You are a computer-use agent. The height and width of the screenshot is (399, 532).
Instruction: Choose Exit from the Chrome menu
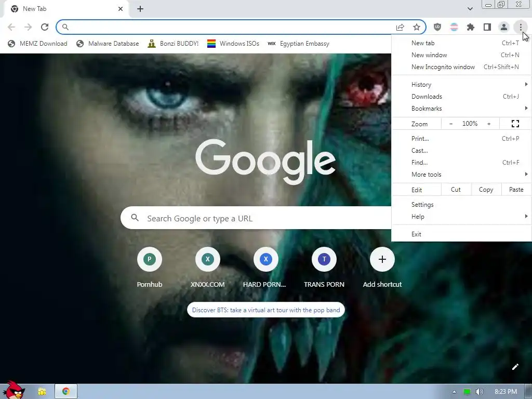461,234
